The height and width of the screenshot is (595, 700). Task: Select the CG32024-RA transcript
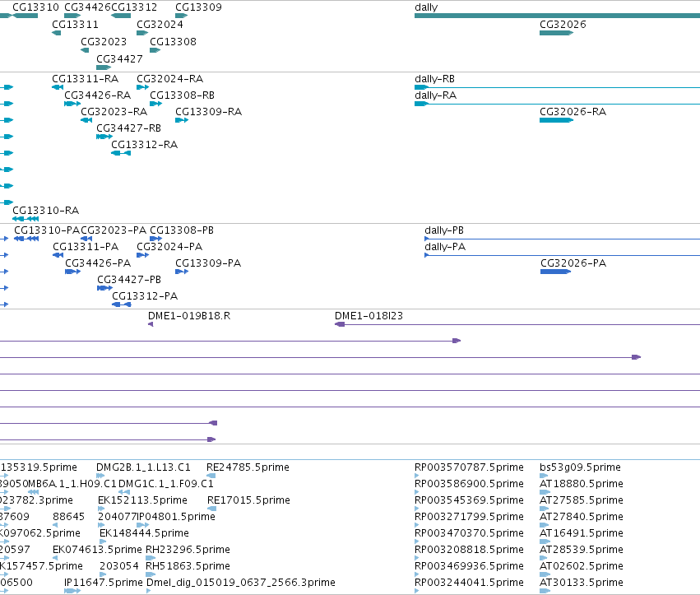click(142, 87)
